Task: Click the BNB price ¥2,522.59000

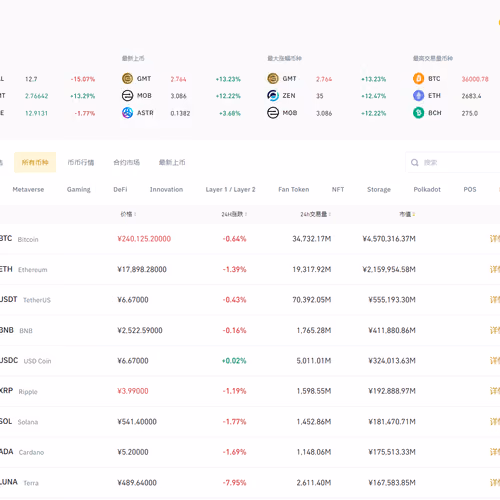Action: coord(140,330)
